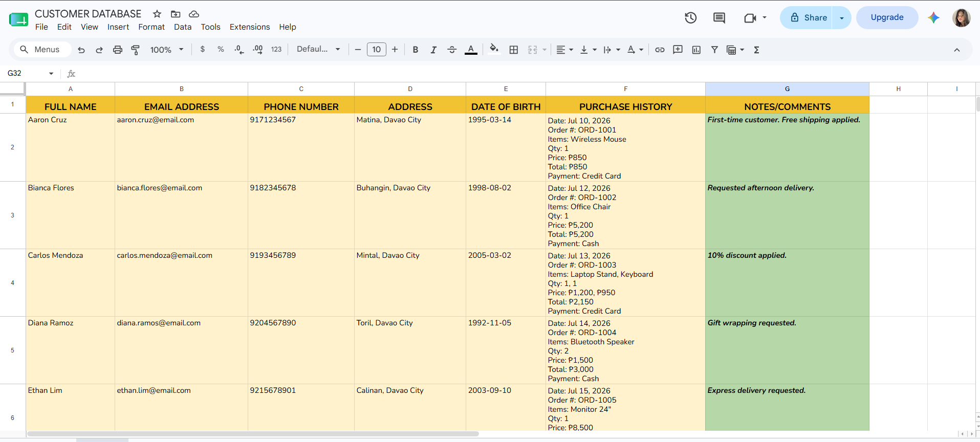This screenshot has width=980, height=442.
Task: Insert link with the chain icon
Action: click(660, 50)
